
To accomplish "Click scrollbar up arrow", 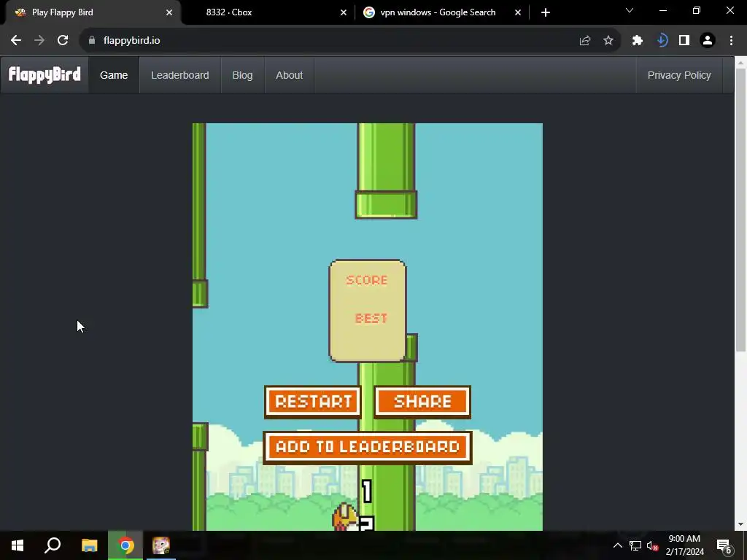I will tap(740, 62).
